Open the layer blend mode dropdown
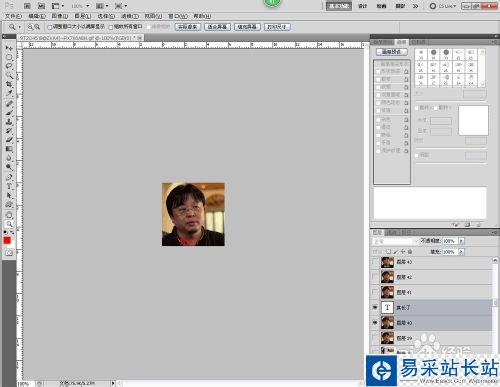The height and width of the screenshot is (387, 500). [395, 241]
